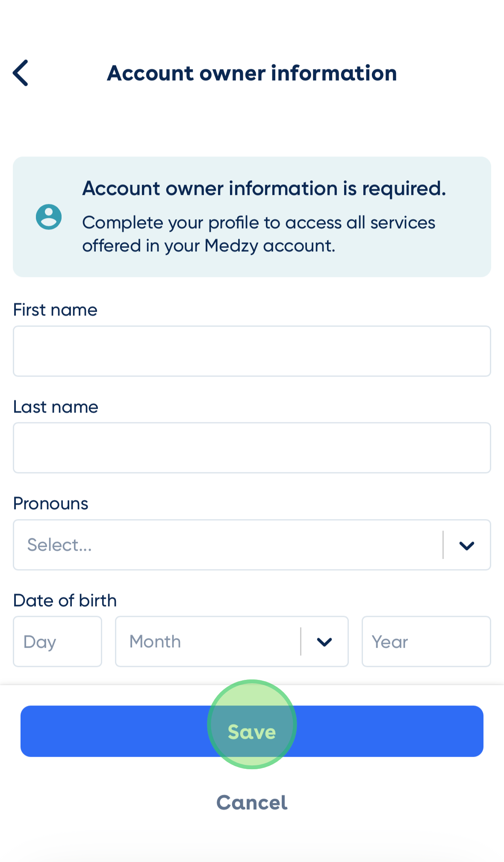
Task: Click Cancel to discard changes
Action: point(252,802)
